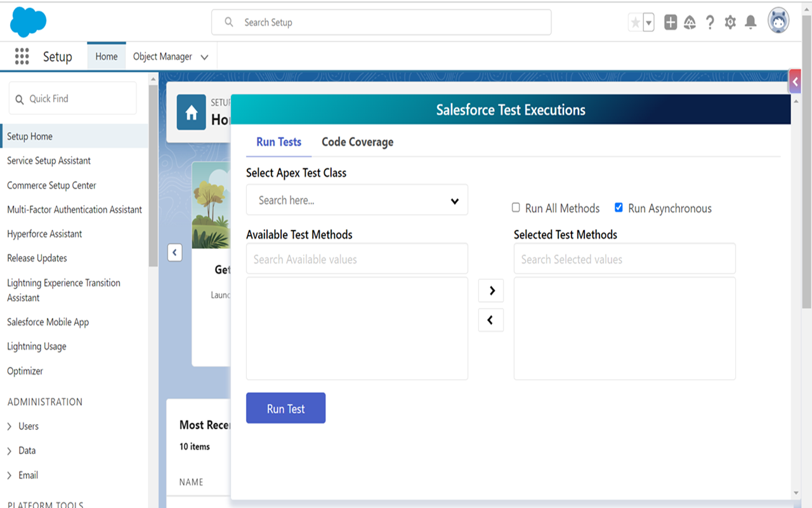Open the user profile avatar
Image resolution: width=812 pixels, height=508 pixels.
(x=778, y=21)
